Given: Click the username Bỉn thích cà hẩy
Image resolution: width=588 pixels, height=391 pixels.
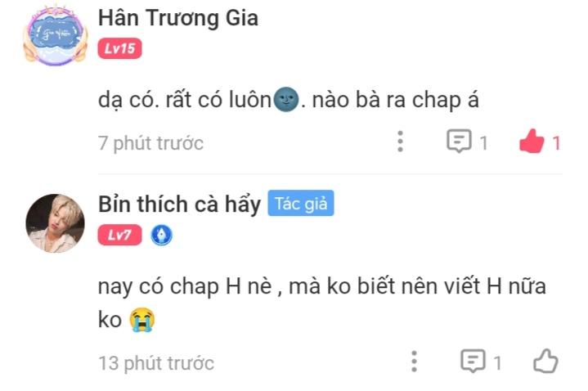Looking at the screenshot, I should [x=179, y=204].
